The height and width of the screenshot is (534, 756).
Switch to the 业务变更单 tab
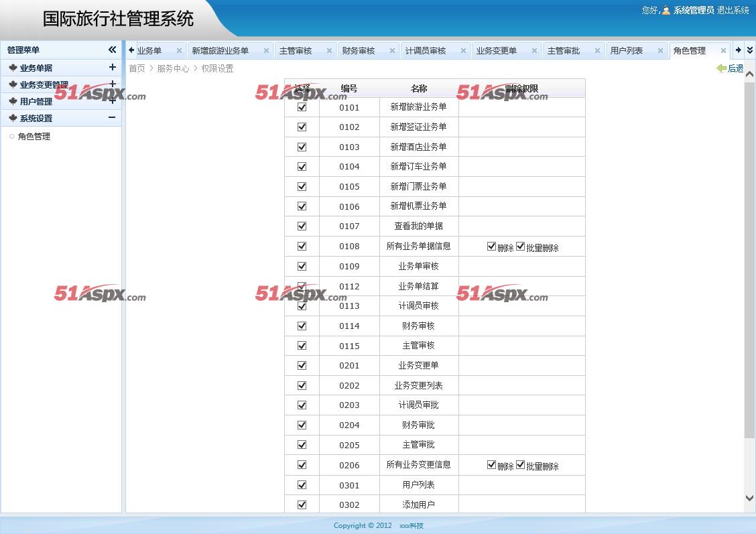click(495, 51)
